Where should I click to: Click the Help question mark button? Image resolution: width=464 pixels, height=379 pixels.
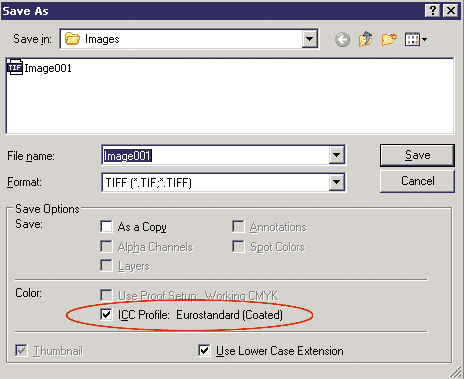click(433, 11)
